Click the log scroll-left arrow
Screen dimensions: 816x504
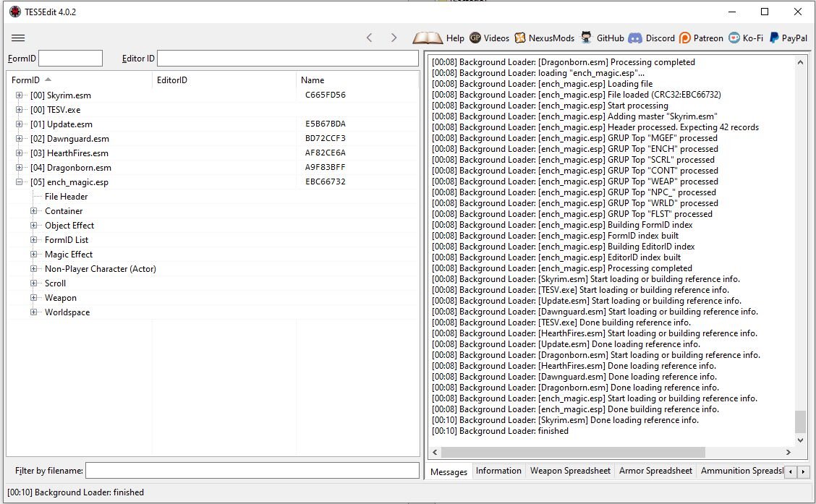tap(435, 452)
